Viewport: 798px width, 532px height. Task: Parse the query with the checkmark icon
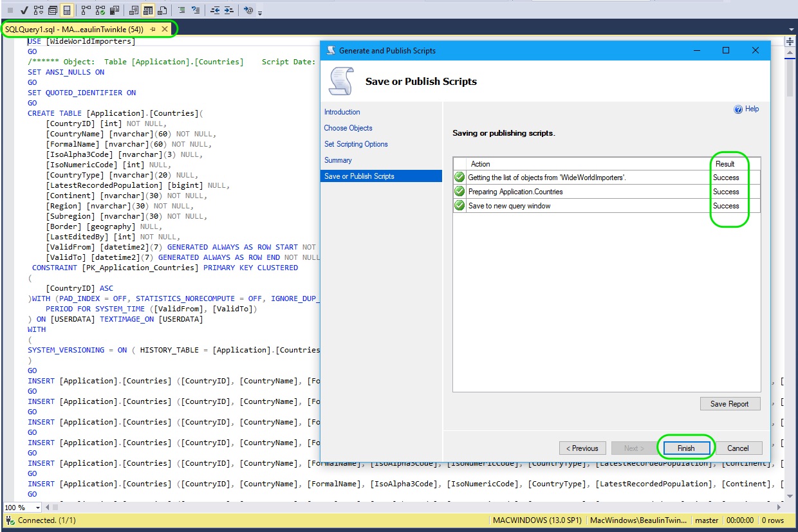coord(24,10)
